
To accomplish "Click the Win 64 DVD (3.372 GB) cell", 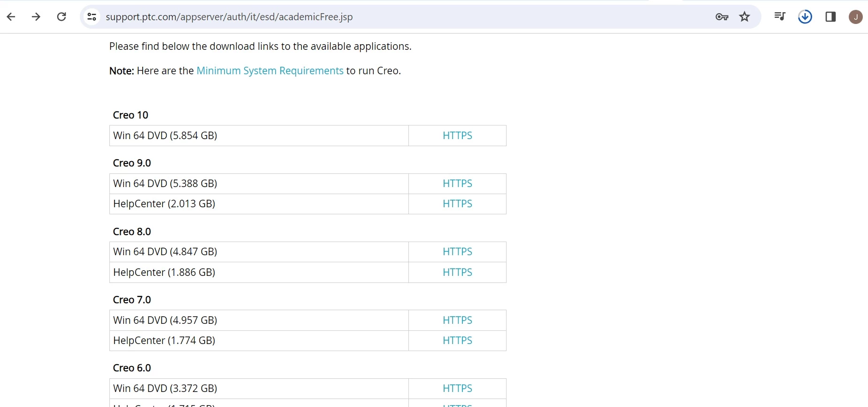I will click(x=259, y=388).
